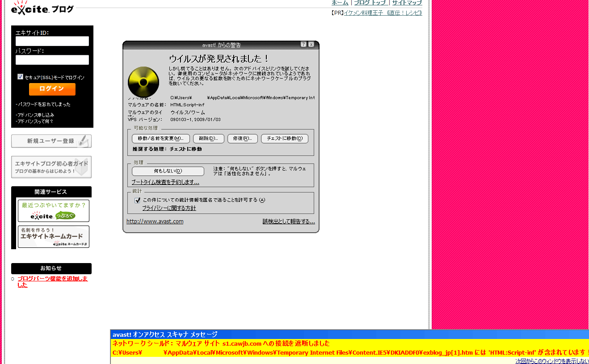589x364 pixels.
Task: Click 推奨する処理: チェストに移動 text
Action: click(x=167, y=149)
